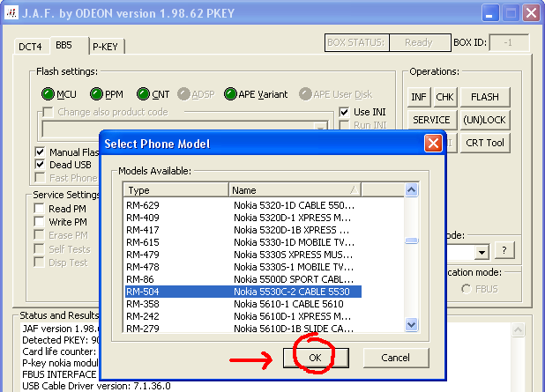Cancel the Select Phone Model dialog
Image resolution: width=545 pixels, height=392 pixels.
click(396, 358)
